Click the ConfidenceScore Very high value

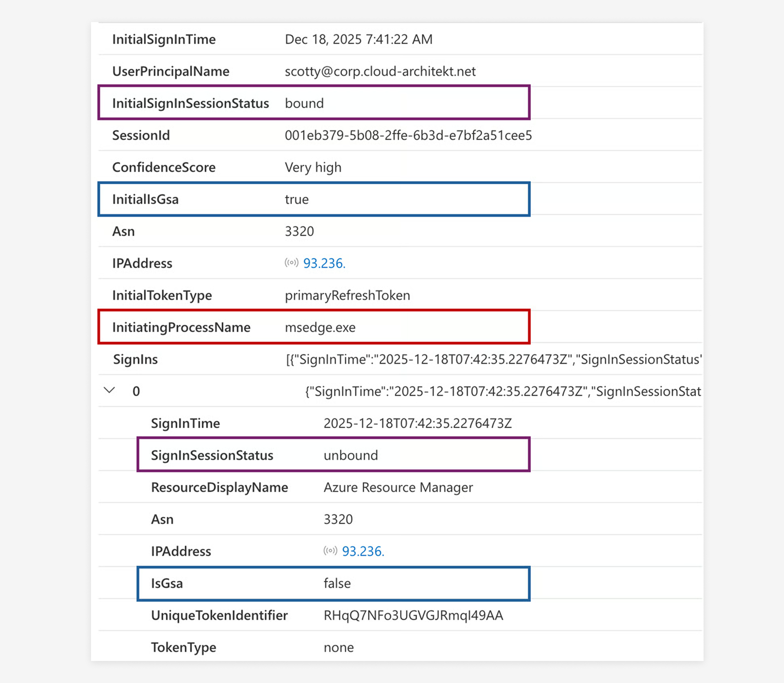click(x=313, y=167)
